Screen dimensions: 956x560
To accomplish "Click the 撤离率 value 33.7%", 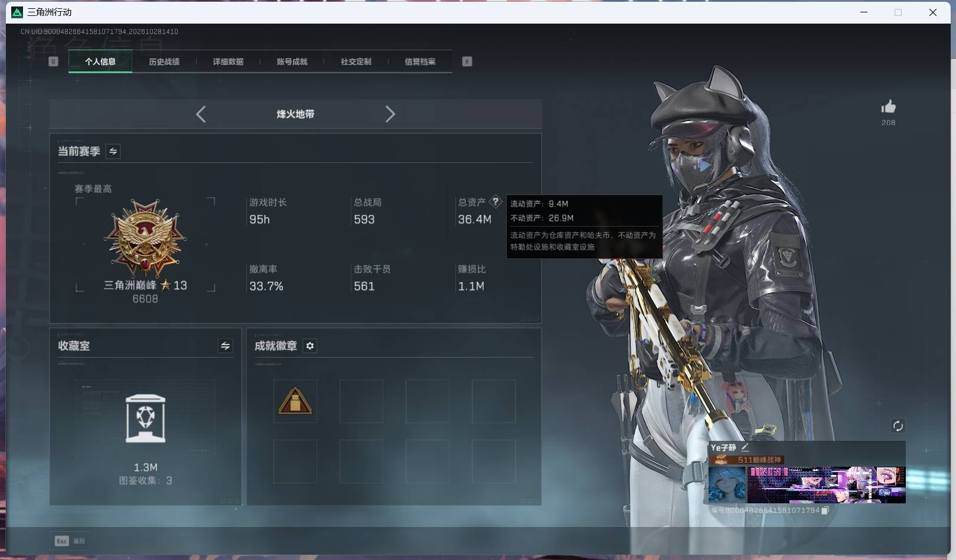I will pos(266,286).
